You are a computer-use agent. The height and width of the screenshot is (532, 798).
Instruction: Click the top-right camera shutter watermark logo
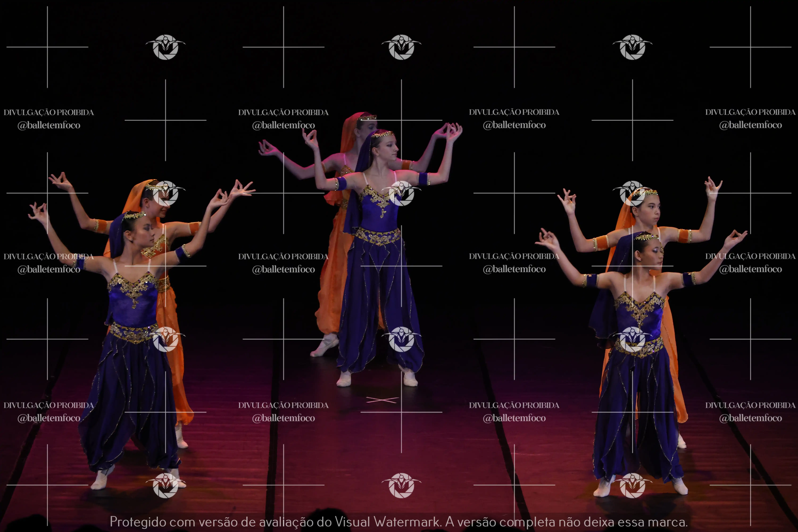(x=632, y=47)
